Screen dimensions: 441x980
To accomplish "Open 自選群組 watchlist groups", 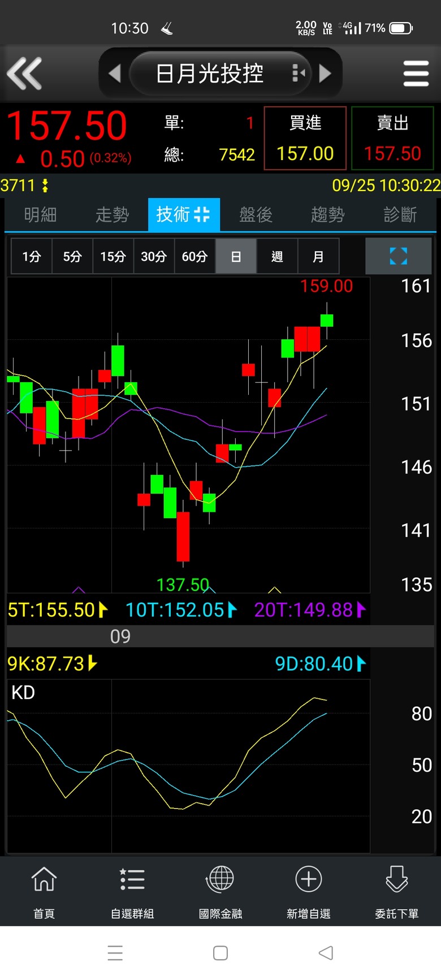I will pos(132,892).
